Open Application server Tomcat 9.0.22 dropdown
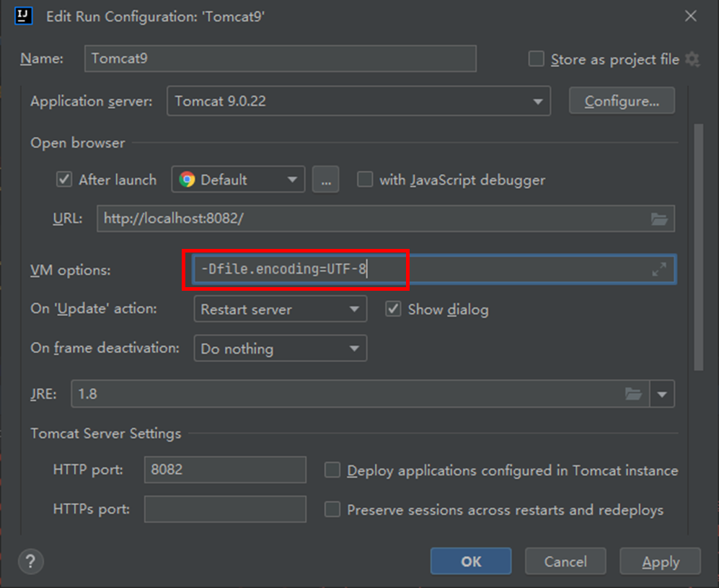Viewport: 719px width, 588px height. pyautogui.click(x=358, y=101)
